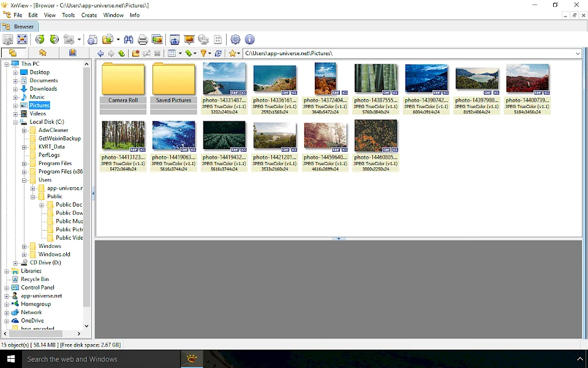Collapse the Local Disk (C:) node
The height and width of the screenshot is (368, 588).
16,122
